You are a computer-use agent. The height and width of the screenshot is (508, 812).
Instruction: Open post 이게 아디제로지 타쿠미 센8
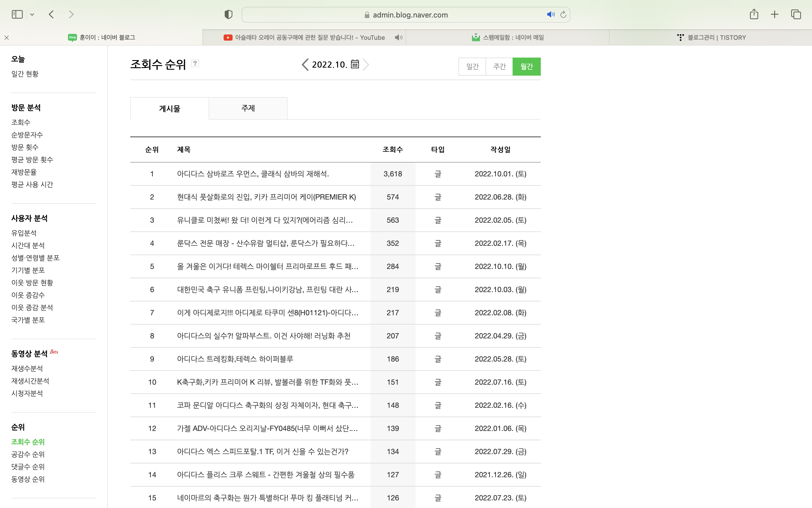pyautogui.click(x=268, y=313)
